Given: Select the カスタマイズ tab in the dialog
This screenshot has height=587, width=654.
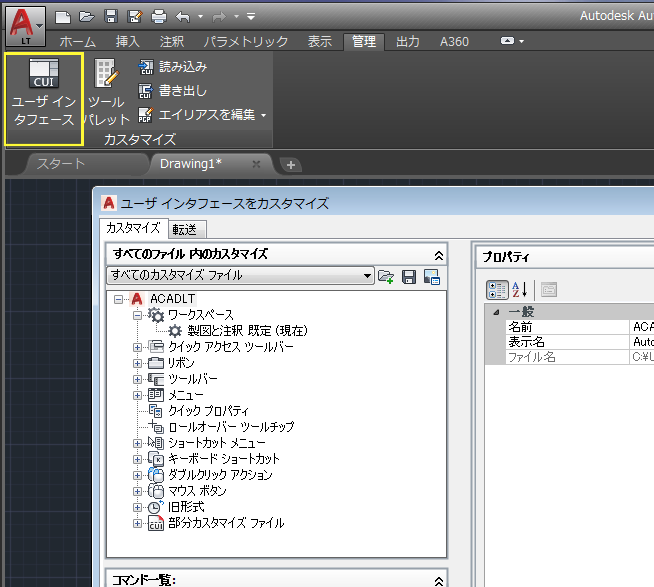Looking at the screenshot, I should 133,228.
